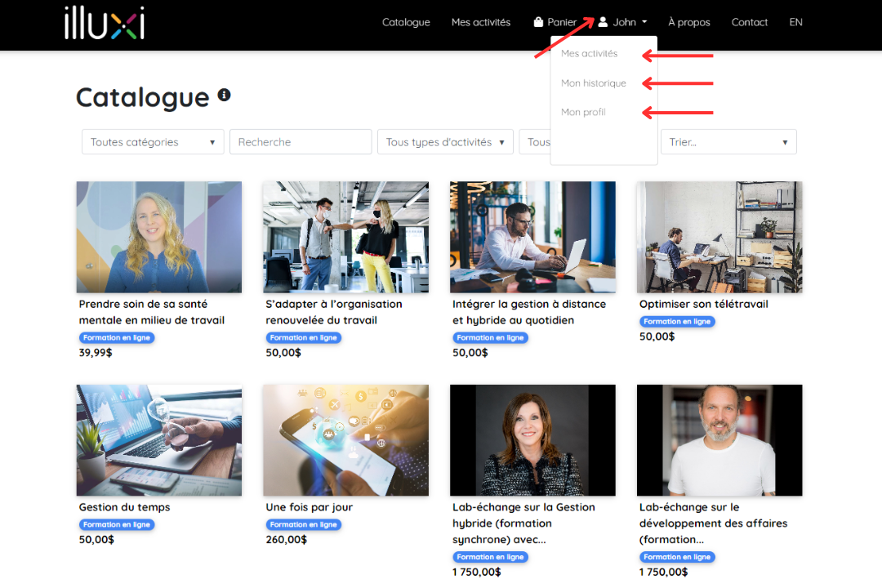Click the 260,00$ price
This screenshot has width=882, height=588.
click(287, 540)
